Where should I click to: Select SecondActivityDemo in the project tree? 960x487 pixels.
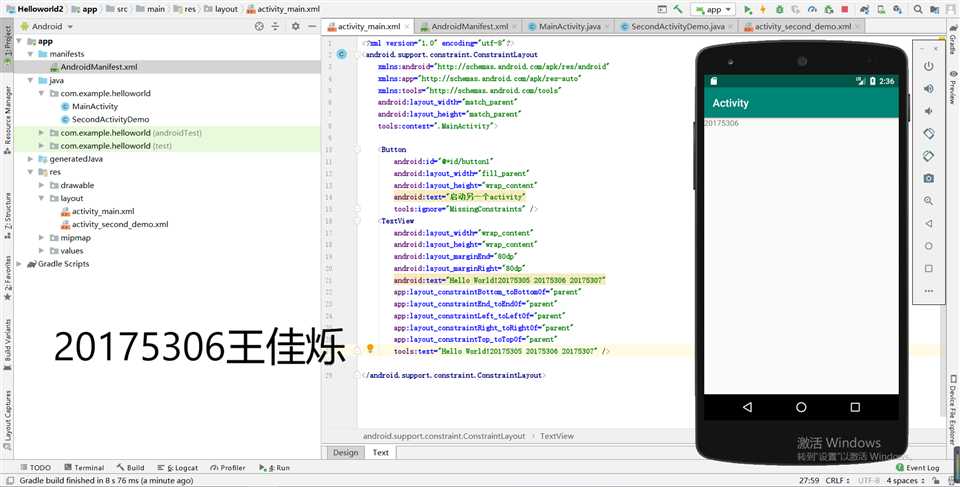pyautogui.click(x=105, y=119)
